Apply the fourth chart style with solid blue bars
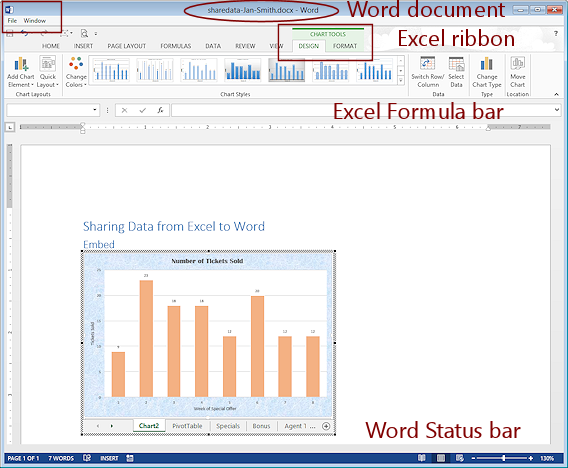The height and width of the screenshot is (468, 568). (242, 70)
